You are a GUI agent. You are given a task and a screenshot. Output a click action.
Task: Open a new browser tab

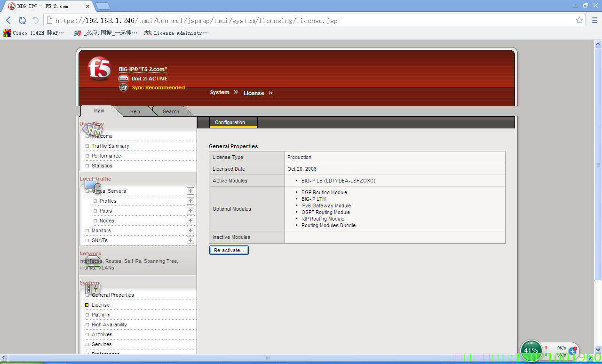[103, 6]
